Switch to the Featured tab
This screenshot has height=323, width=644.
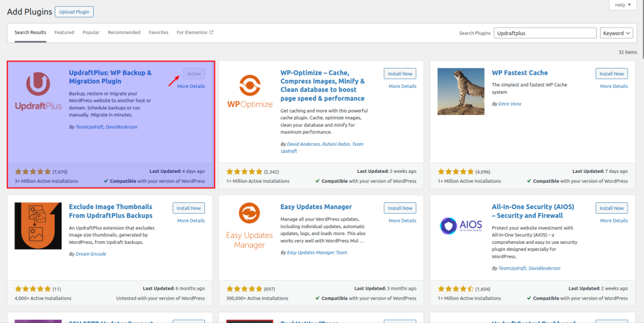tap(65, 33)
